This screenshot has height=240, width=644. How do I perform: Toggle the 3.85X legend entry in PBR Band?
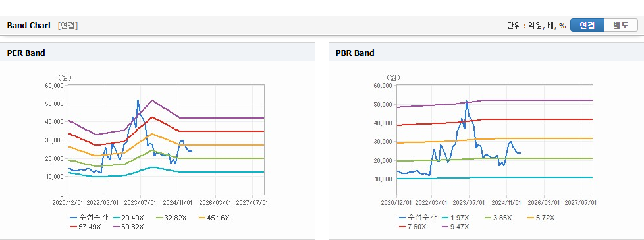point(497,218)
